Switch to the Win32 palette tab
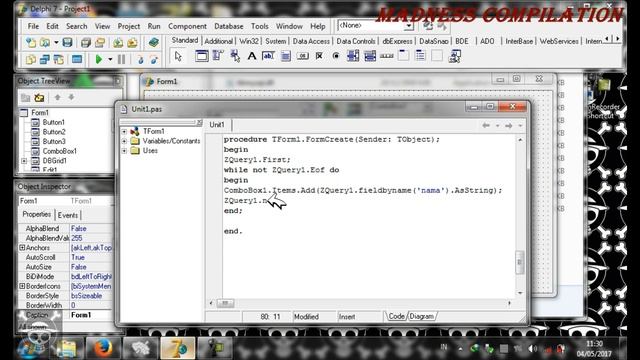 point(249,41)
